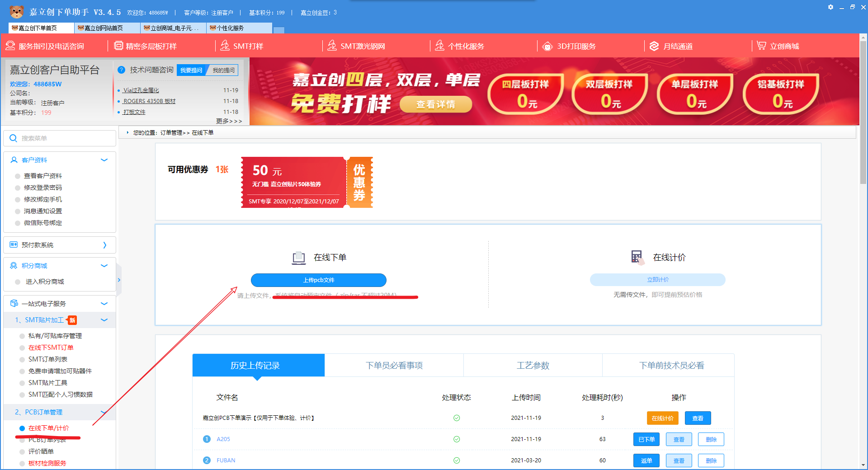
Task: Switch to the 嘉立创网站首页 tab
Action: (107, 28)
